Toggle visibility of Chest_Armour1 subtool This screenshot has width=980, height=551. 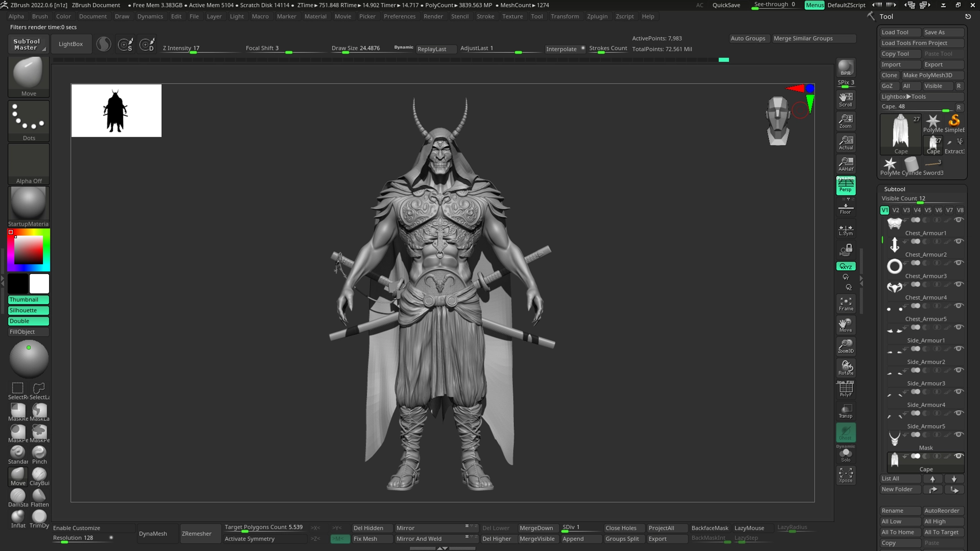(x=959, y=220)
